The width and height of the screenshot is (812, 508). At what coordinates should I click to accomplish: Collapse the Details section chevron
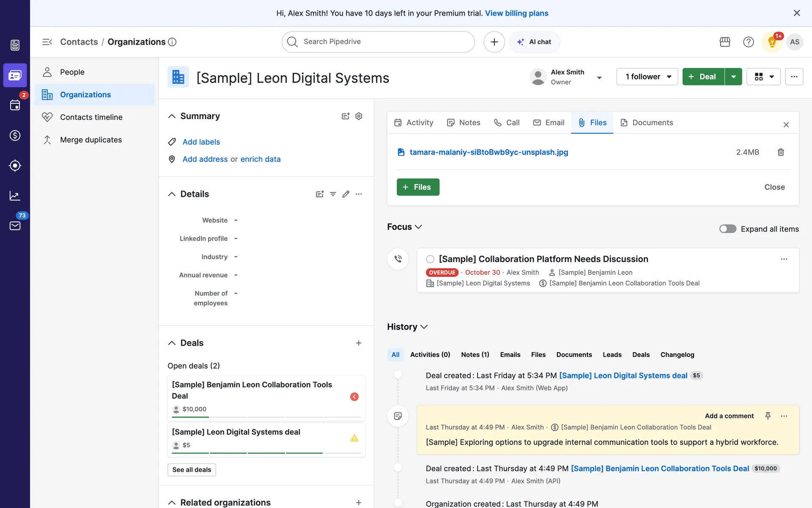coord(172,194)
